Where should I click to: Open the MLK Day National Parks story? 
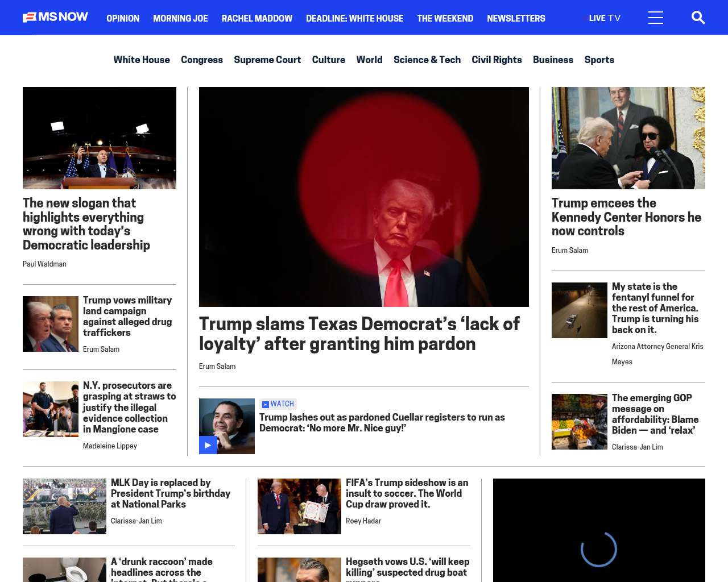coord(170,493)
